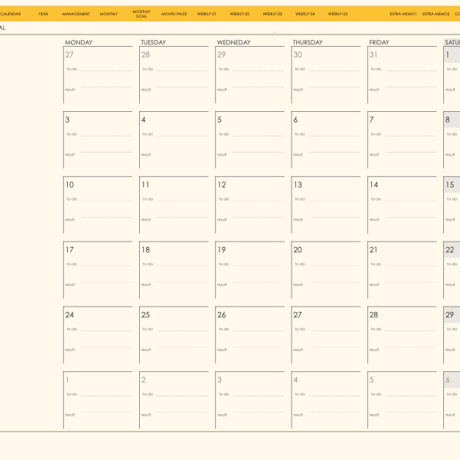
Task: Jump to the WEEKLY-01 tab
Action: [207, 14]
